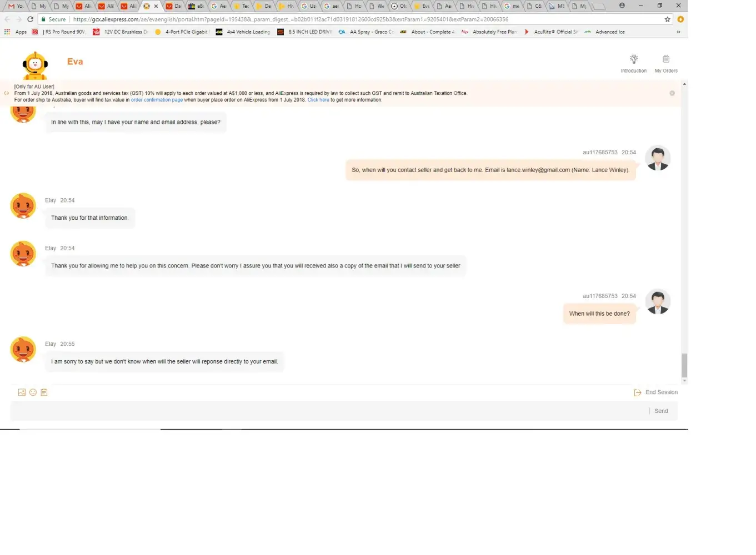Click the End Session text button

pos(662,392)
